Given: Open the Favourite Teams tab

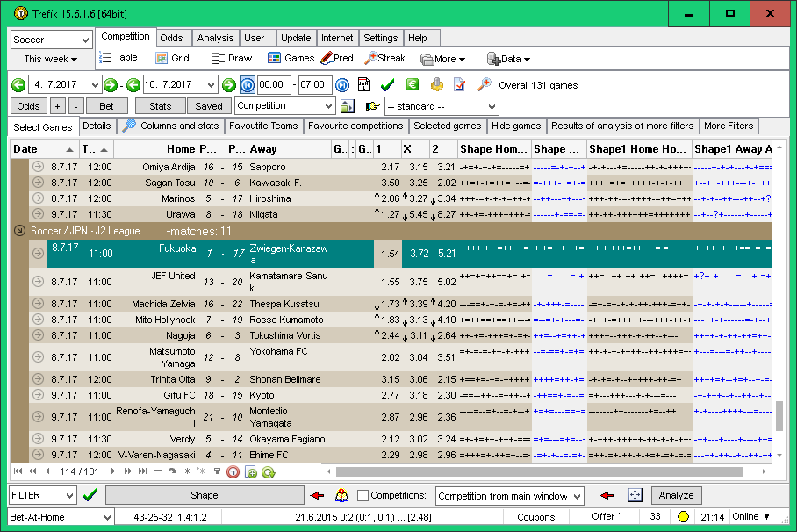Looking at the screenshot, I should (263, 126).
